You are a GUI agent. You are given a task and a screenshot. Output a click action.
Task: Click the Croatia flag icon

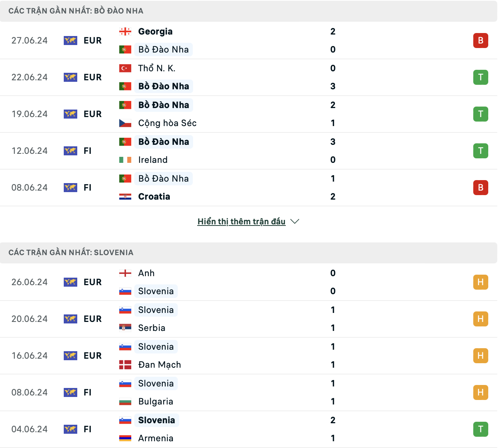pyautogui.click(x=125, y=197)
